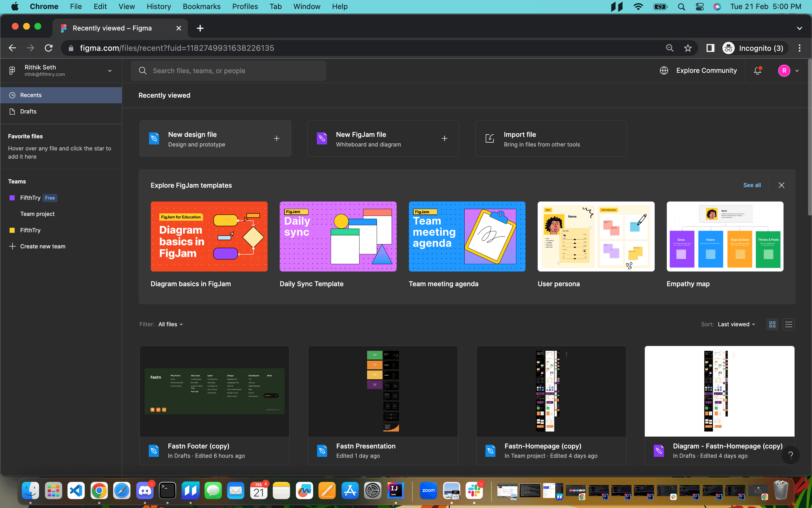This screenshot has height=508, width=812.
Task: Click the browser back arrow
Action: (12, 48)
